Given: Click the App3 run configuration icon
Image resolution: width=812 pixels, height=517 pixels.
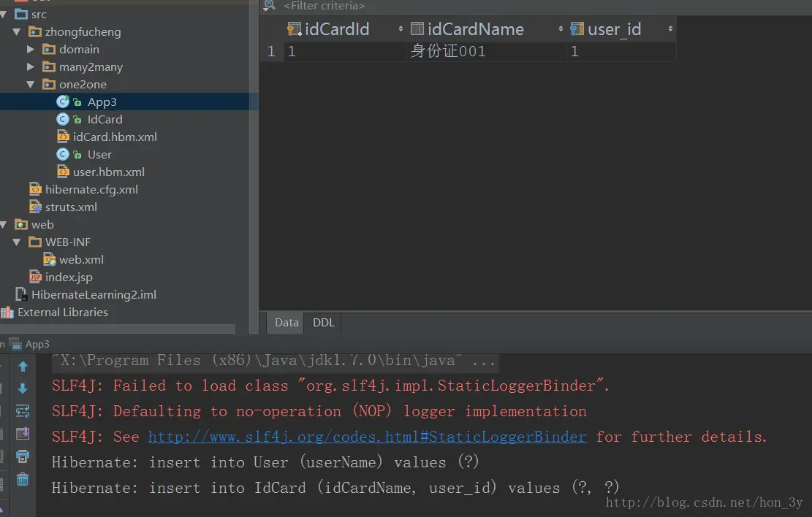Looking at the screenshot, I should tap(15, 344).
